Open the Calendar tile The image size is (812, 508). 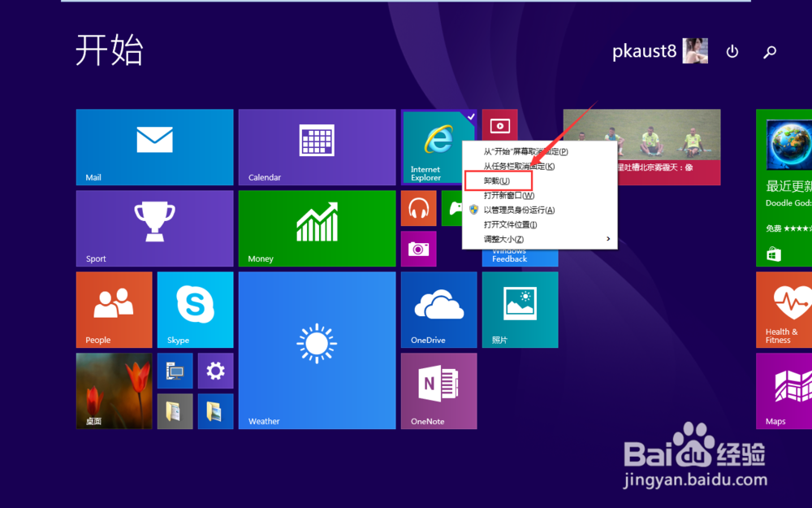click(x=317, y=147)
